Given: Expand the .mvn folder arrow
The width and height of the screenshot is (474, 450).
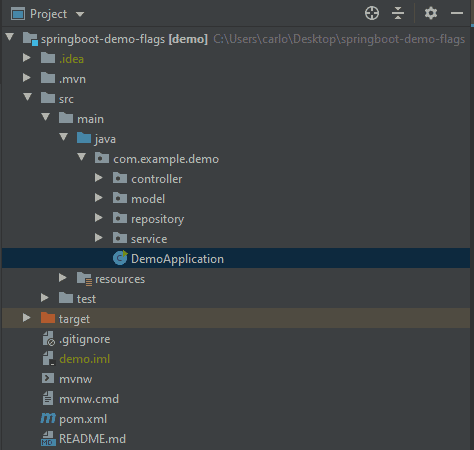Looking at the screenshot, I should pos(27,78).
